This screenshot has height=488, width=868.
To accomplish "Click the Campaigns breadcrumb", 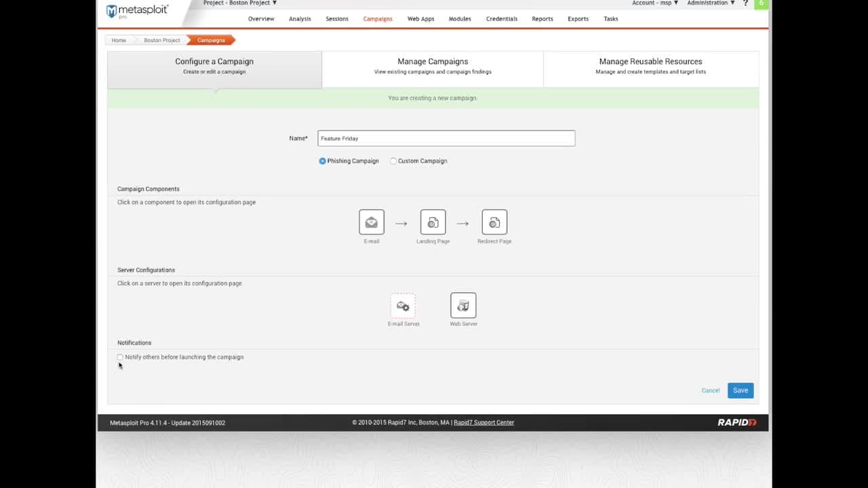I will [x=211, y=41].
